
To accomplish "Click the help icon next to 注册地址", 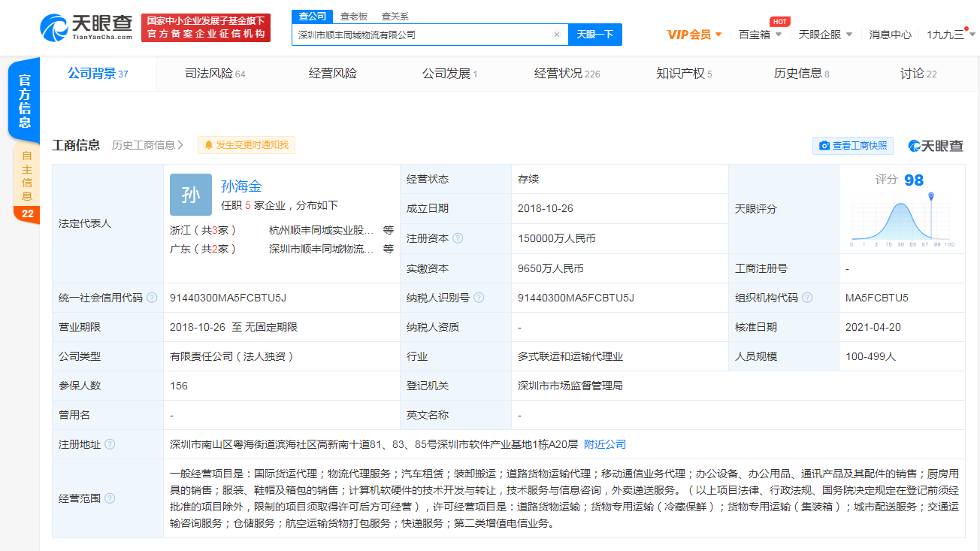I will point(110,444).
